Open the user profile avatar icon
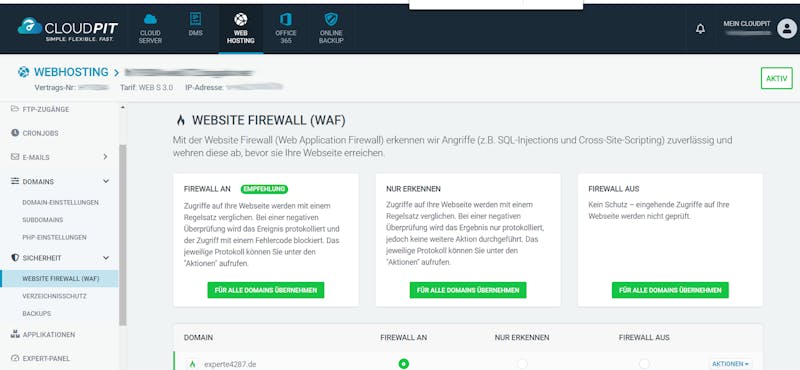The width and height of the screenshot is (800, 370). pos(787,29)
